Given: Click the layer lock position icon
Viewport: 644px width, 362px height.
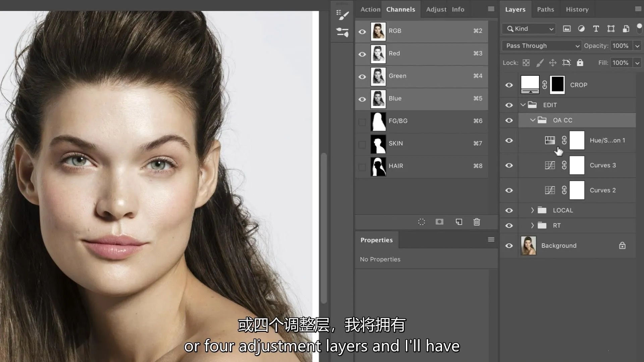Looking at the screenshot, I should pyautogui.click(x=552, y=63).
